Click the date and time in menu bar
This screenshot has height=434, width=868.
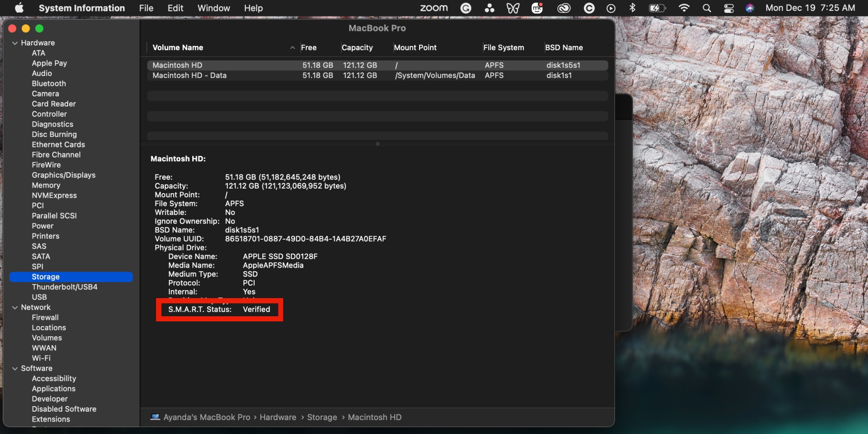point(810,8)
